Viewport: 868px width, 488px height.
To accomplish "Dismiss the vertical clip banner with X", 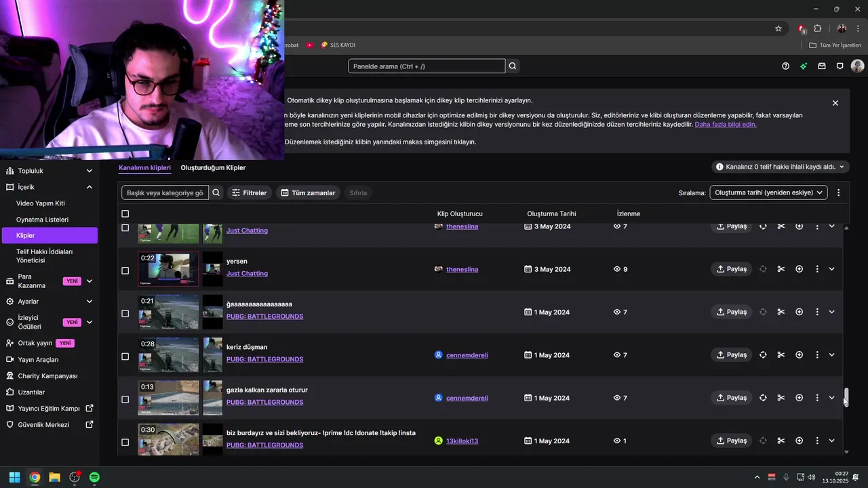I will 835,103.
